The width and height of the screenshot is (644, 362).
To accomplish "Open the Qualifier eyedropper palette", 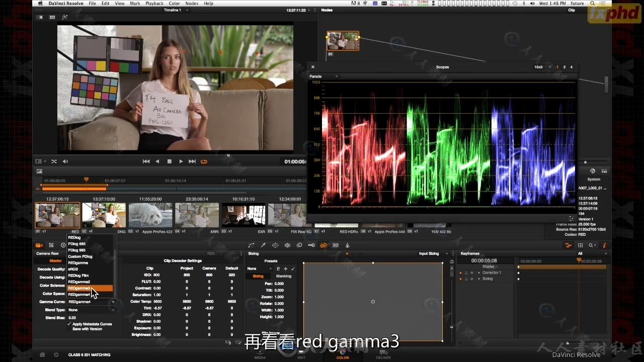I will pyautogui.click(x=263, y=245).
